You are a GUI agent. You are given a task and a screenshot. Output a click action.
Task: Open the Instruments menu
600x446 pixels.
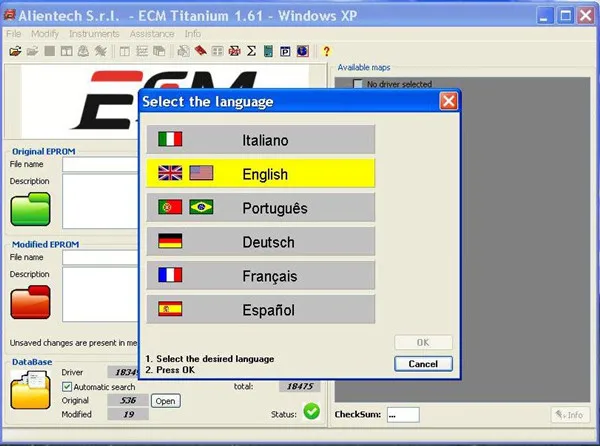coord(94,34)
